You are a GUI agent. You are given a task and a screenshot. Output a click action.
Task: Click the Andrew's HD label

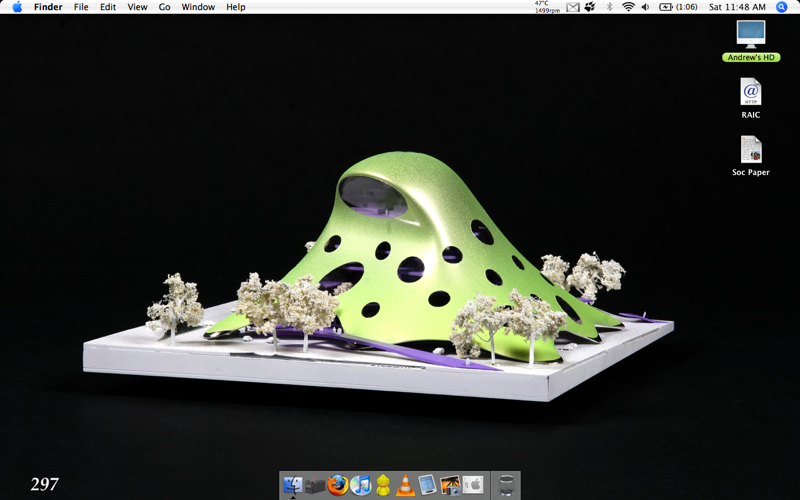click(x=751, y=58)
